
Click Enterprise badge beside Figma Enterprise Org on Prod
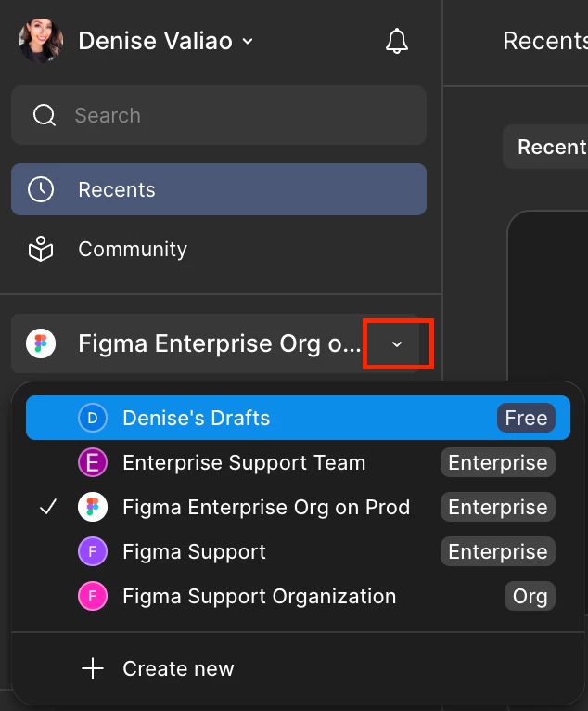point(498,507)
